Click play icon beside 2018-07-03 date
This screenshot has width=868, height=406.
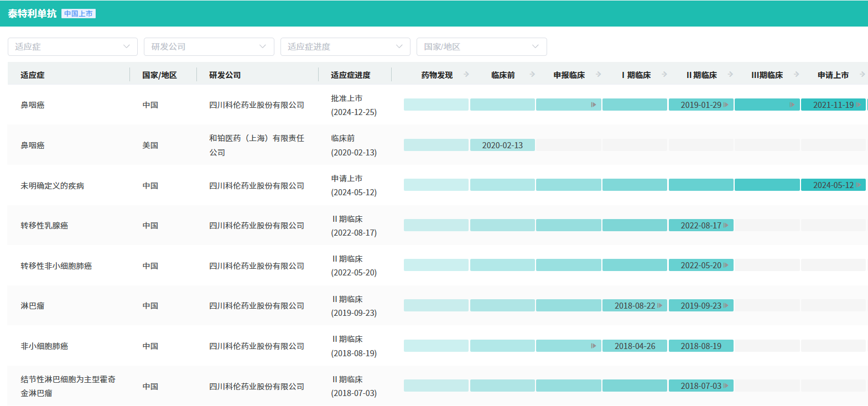pos(726,386)
